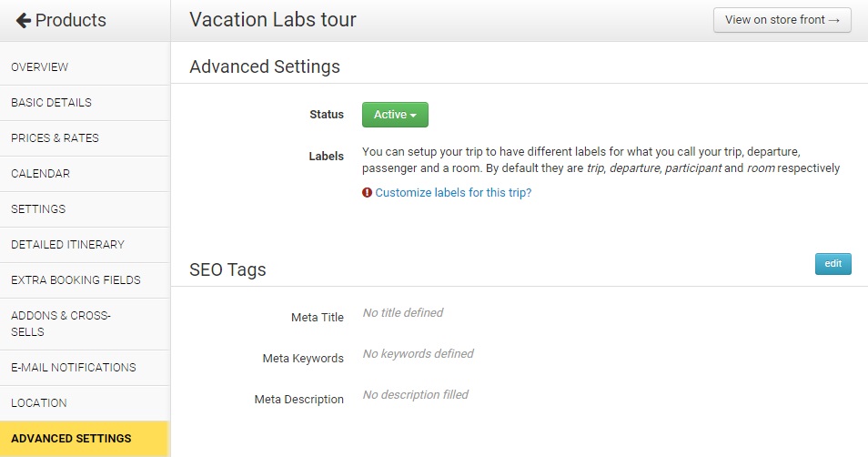Open Detailed Itinerary page
The image size is (868, 457).
[67, 245]
